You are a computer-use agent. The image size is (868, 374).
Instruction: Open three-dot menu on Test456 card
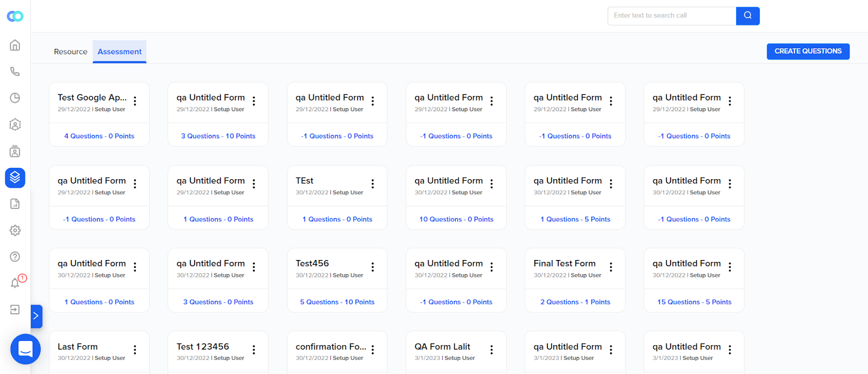tap(373, 267)
